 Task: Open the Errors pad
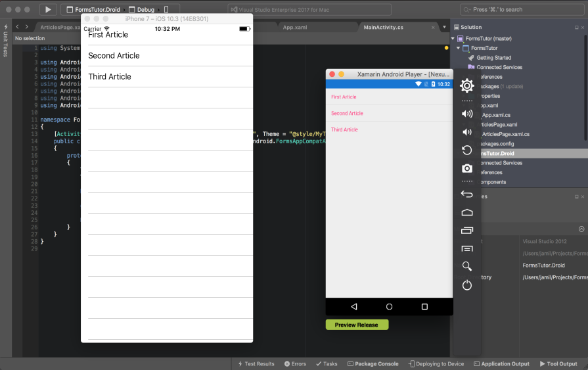(x=295, y=364)
